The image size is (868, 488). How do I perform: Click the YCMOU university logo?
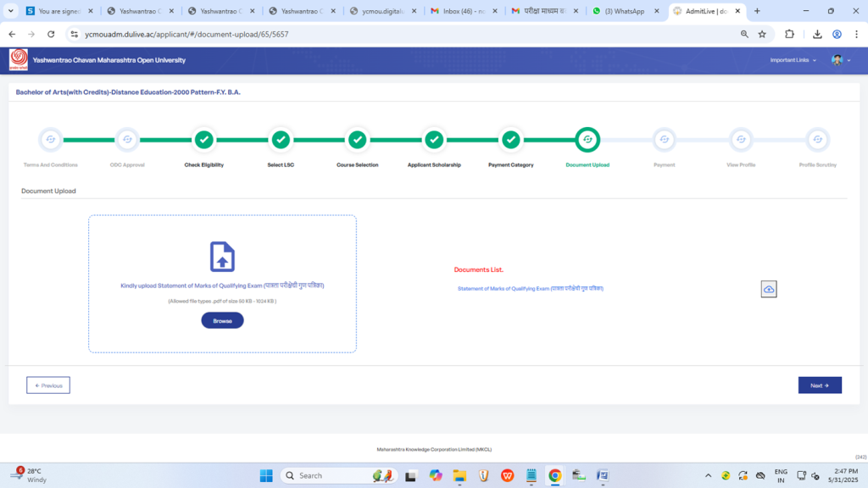[x=18, y=60]
